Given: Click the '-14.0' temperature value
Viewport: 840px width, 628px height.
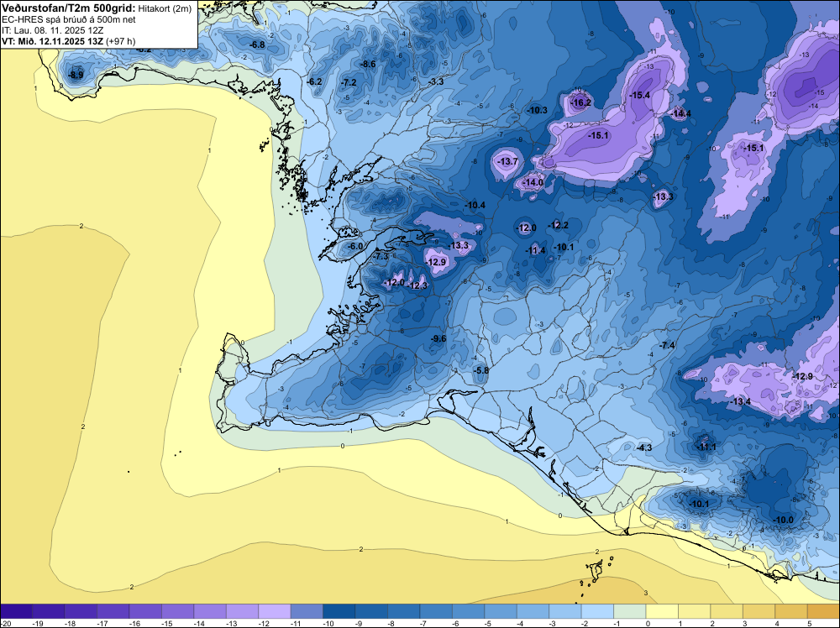Looking at the screenshot, I should pos(533,182).
